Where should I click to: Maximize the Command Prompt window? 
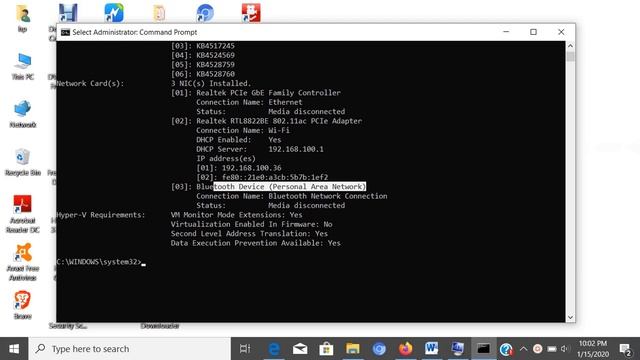point(533,32)
